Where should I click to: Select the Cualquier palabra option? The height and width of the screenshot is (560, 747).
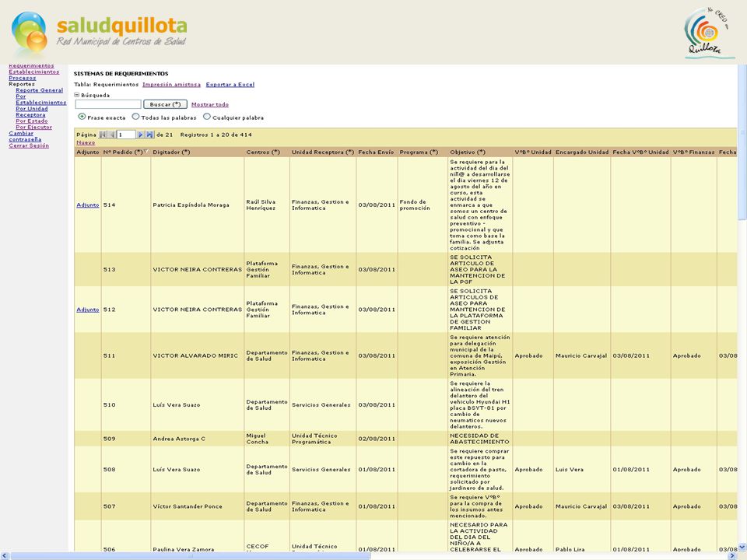coord(207,117)
